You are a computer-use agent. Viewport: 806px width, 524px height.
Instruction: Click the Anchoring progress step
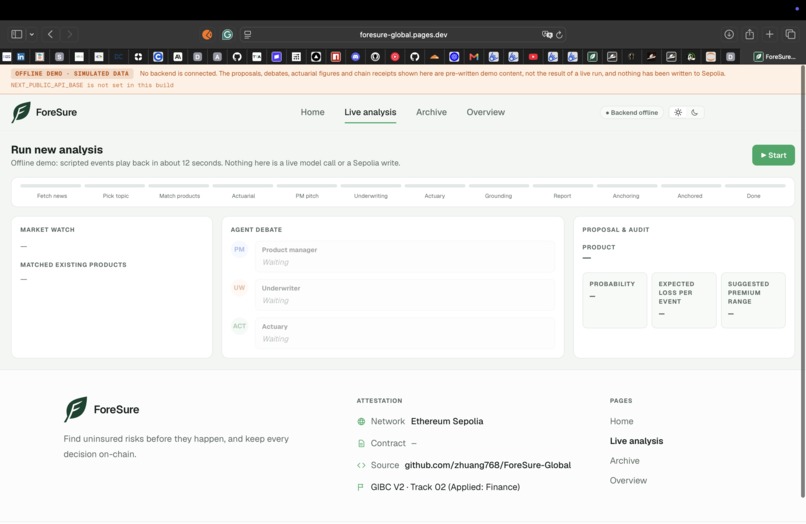click(626, 191)
